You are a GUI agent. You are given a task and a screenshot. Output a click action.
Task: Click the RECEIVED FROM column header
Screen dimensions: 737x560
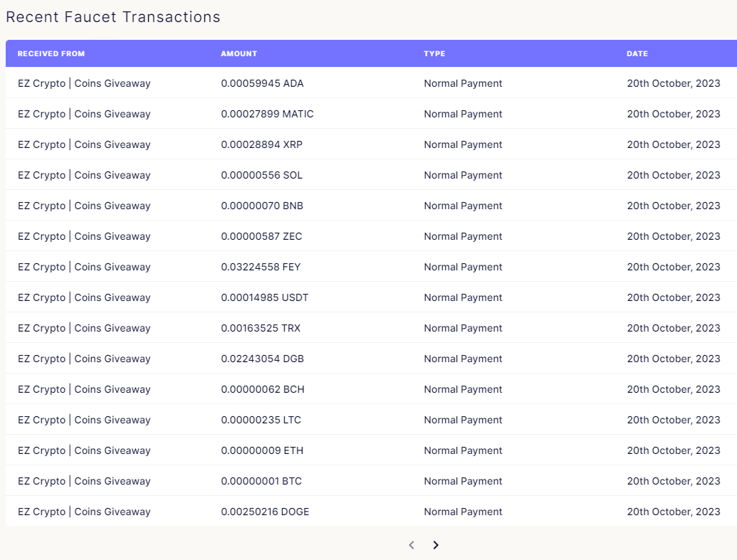(x=51, y=53)
